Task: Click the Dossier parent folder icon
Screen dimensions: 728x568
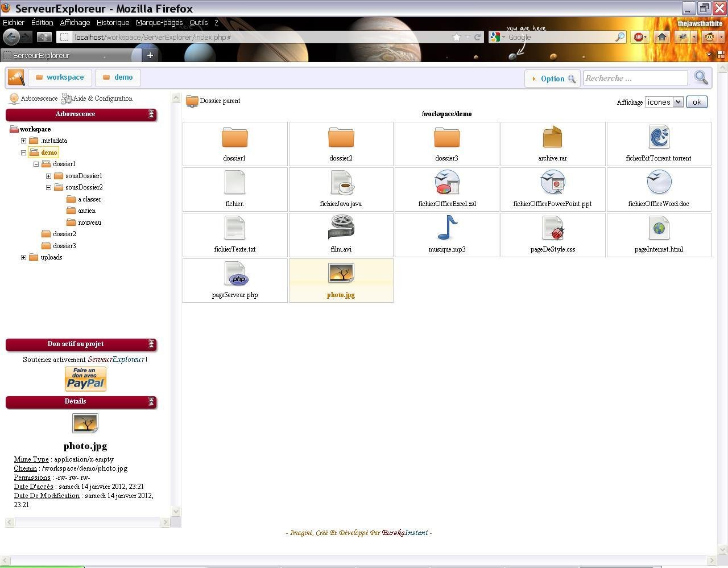Action: coord(192,101)
